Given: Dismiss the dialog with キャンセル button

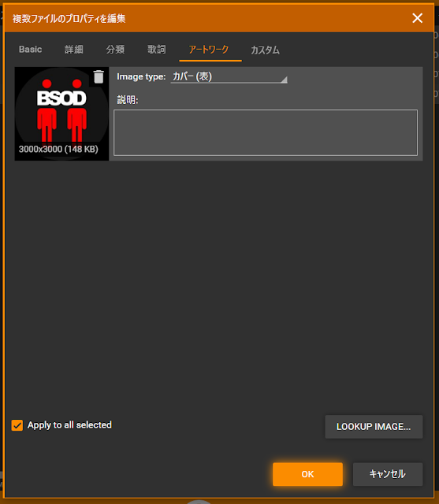Looking at the screenshot, I should (388, 474).
